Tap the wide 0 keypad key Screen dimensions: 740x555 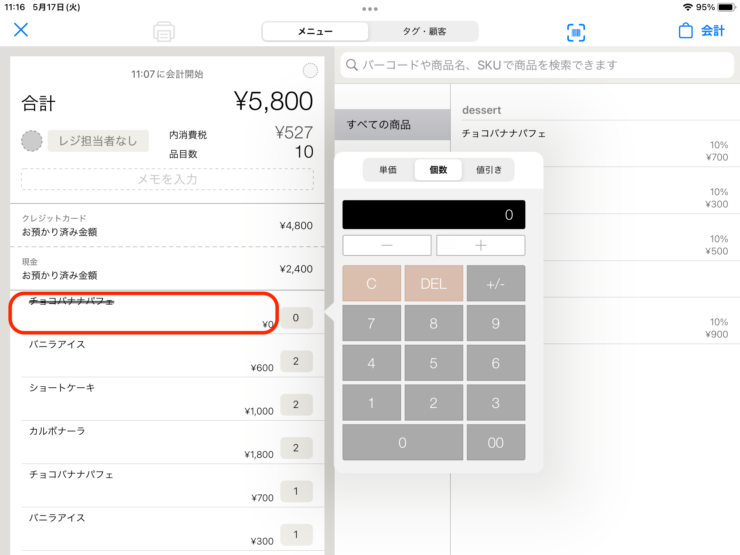click(403, 442)
